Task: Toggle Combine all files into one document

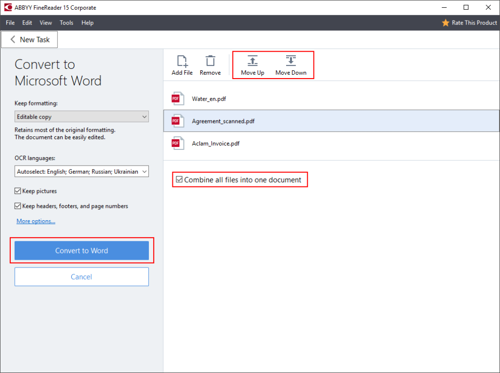Action: 179,180
